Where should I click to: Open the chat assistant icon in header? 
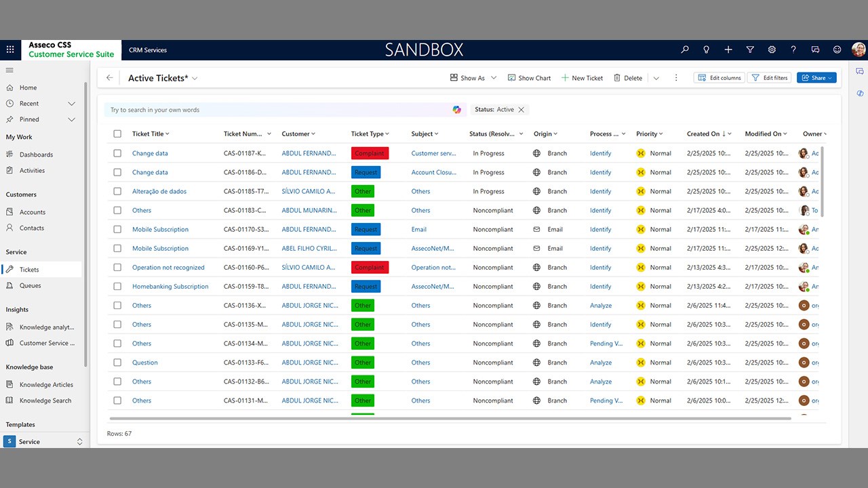[x=815, y=49]
